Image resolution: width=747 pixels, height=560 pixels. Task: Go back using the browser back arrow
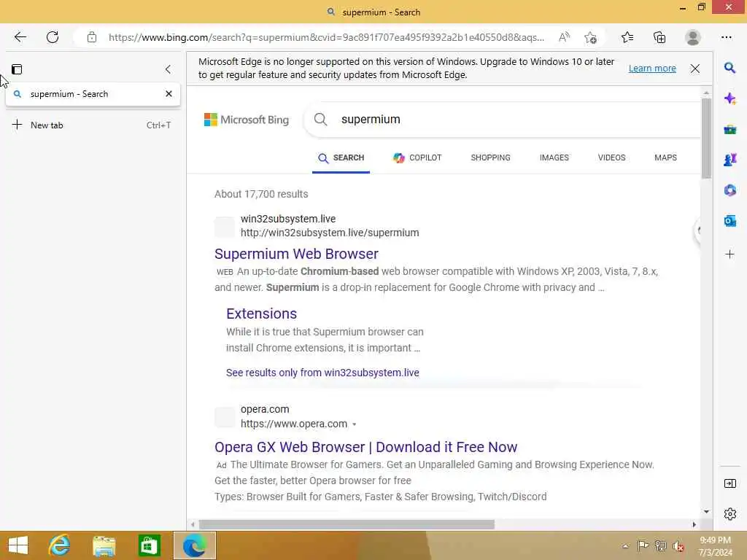pos(20,37)
